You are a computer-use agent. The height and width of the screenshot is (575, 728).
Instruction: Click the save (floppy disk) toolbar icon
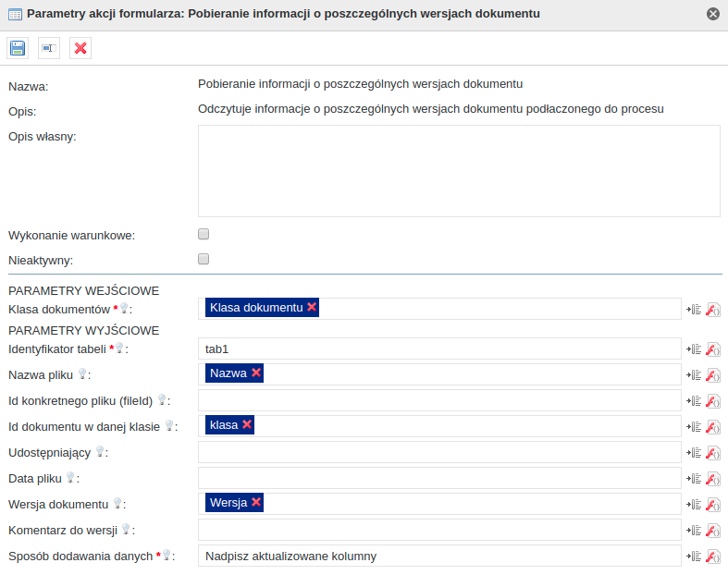pyautogui.click(x=18, y=48)
